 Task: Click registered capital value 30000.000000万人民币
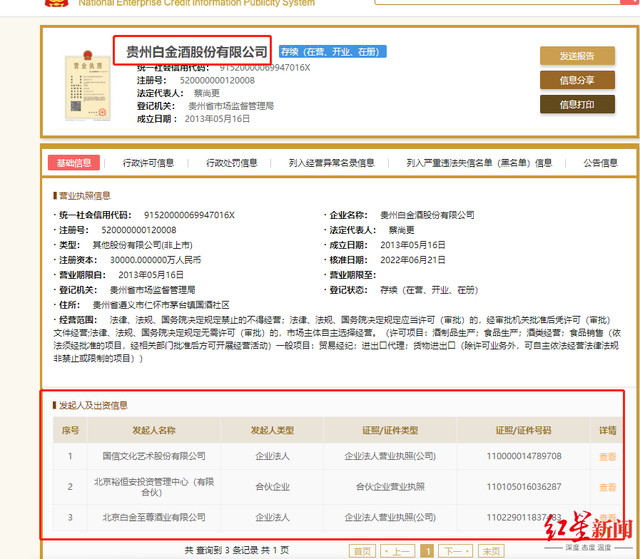pos(155,260)
